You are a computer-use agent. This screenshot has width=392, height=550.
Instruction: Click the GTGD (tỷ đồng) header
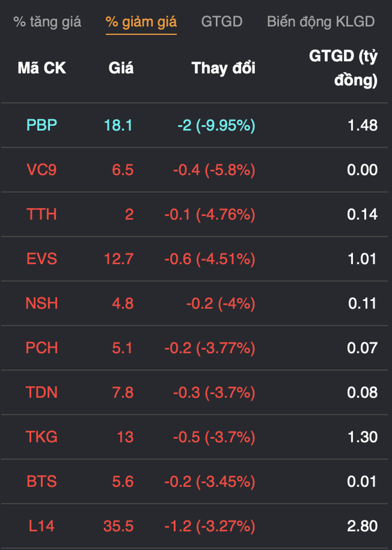click(343, 68)
